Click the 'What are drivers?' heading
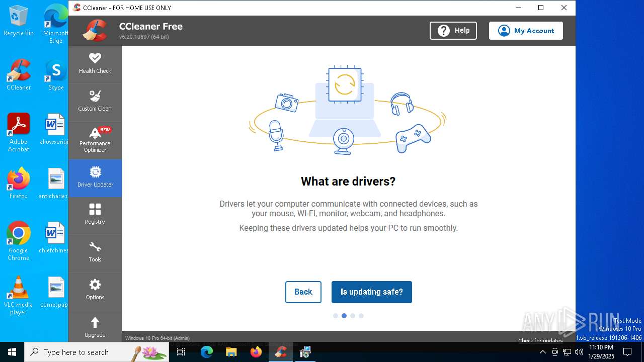 pos(348,182)
